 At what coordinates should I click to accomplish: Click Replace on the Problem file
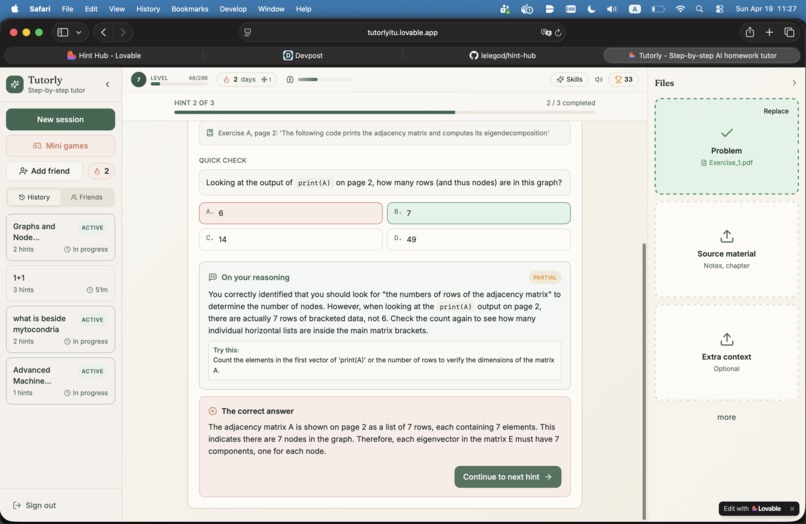(x=776, y=111)
